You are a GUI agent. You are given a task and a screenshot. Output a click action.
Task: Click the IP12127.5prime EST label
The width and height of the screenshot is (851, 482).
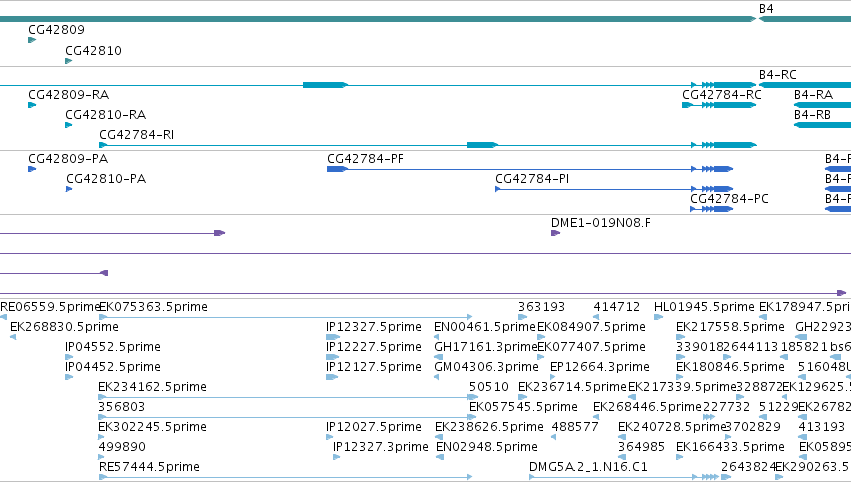[x=374, y=367]
